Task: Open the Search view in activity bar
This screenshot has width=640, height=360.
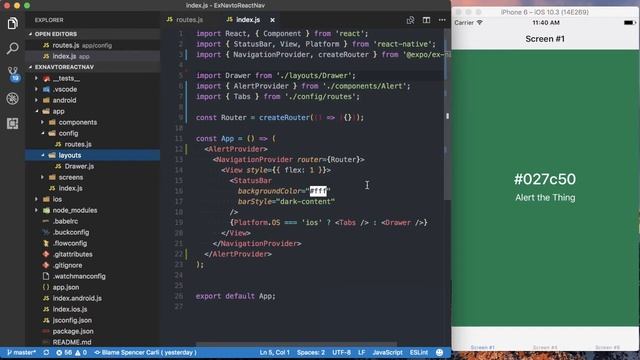Action: tap(12, 48)
